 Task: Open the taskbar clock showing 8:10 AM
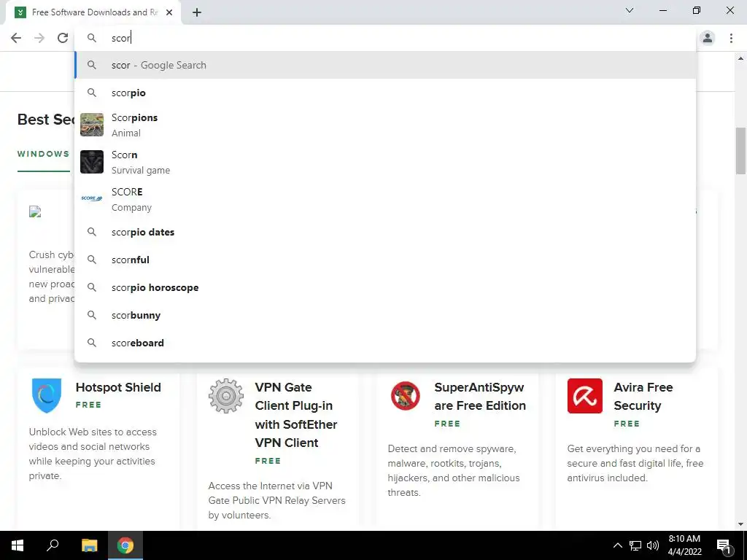(684, 545)
